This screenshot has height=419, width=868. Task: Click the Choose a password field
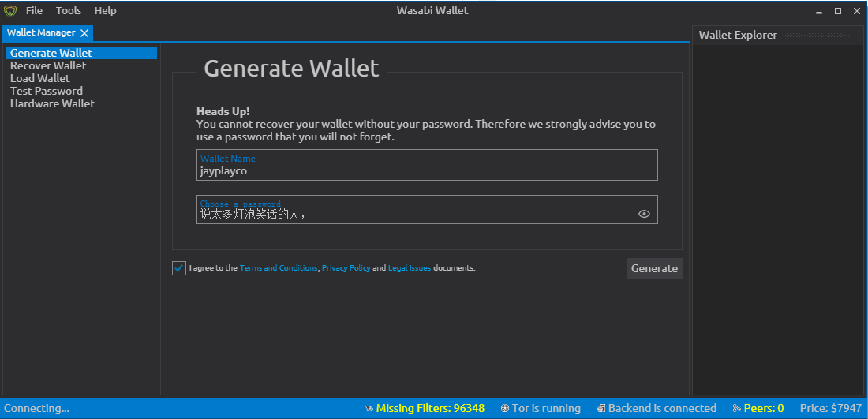pos(427,210)
